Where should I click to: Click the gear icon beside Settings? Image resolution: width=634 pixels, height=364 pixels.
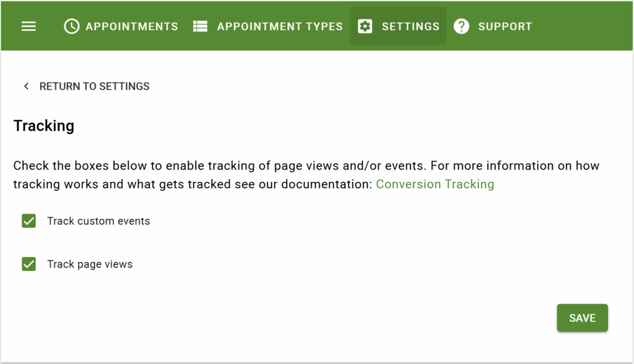(x=365, y=26)
